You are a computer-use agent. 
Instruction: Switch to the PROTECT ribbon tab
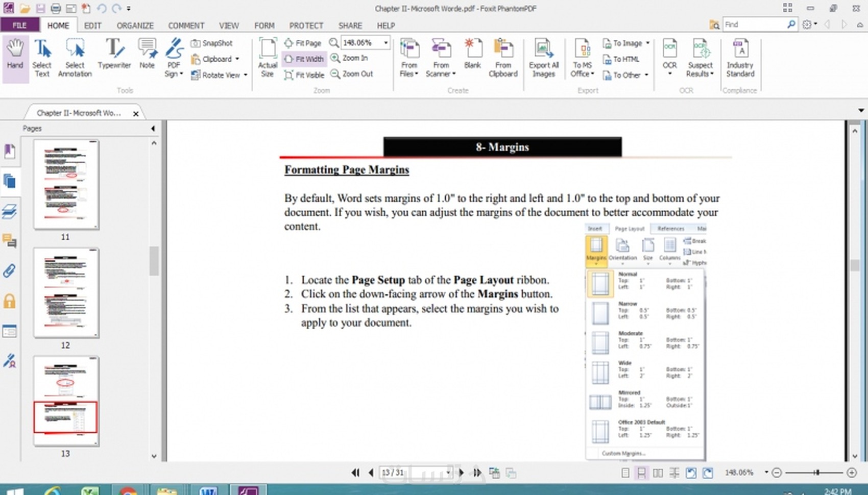pos(306,25)
